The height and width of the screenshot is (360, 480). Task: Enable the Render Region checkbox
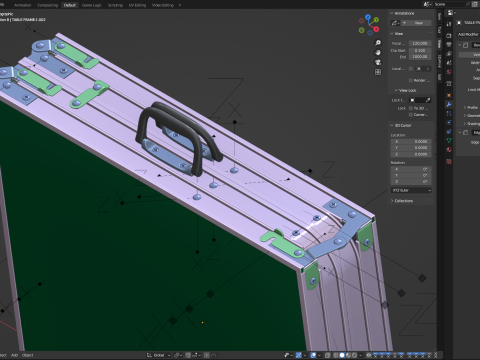coord(411,80)
